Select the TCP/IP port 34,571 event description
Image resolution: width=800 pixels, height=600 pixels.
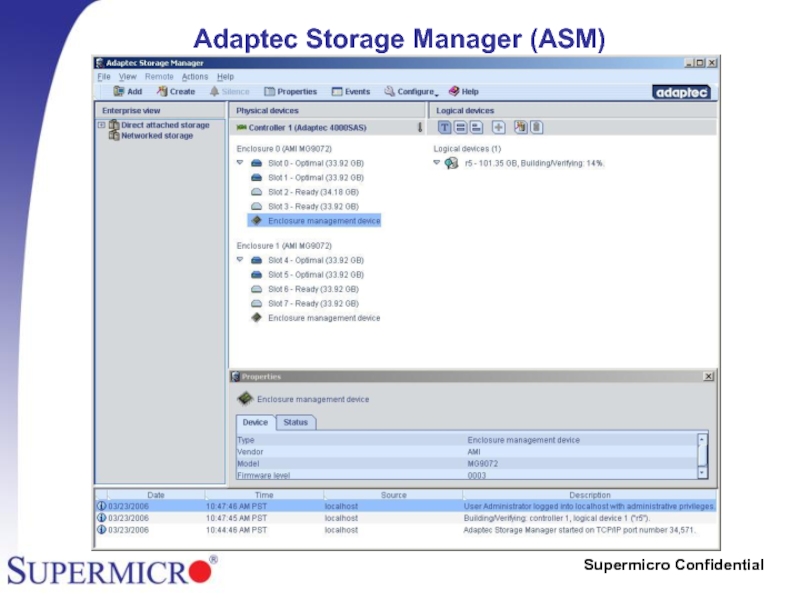click(579, 530)
